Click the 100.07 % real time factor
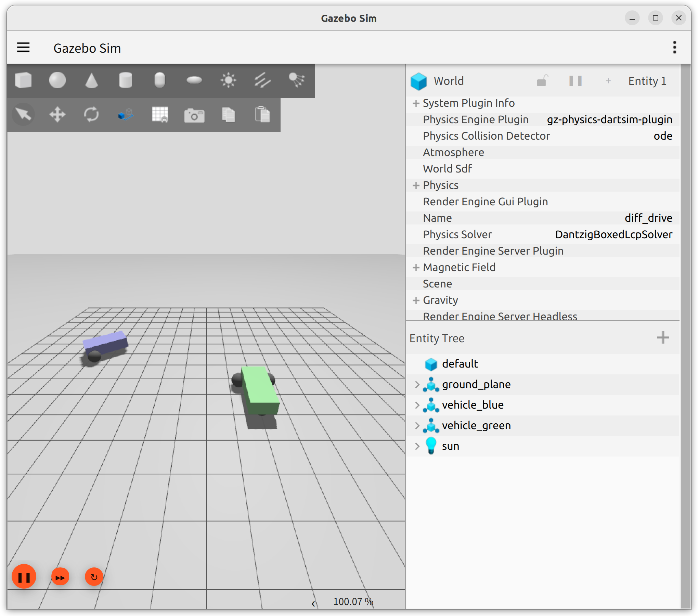The image size is (698, 616). [353, 602]
